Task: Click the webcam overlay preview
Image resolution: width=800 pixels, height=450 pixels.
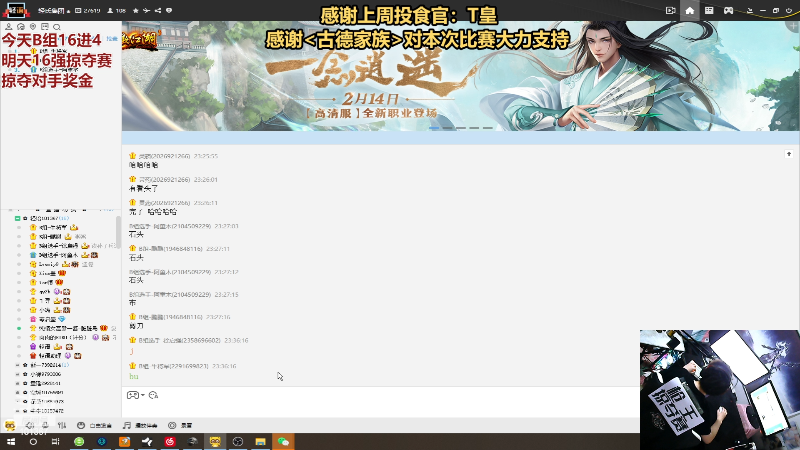Action: coord(720,390)
